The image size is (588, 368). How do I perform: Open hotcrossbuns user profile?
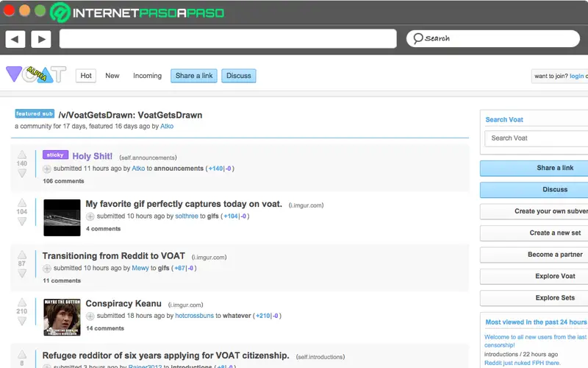(x=194, y=316)
